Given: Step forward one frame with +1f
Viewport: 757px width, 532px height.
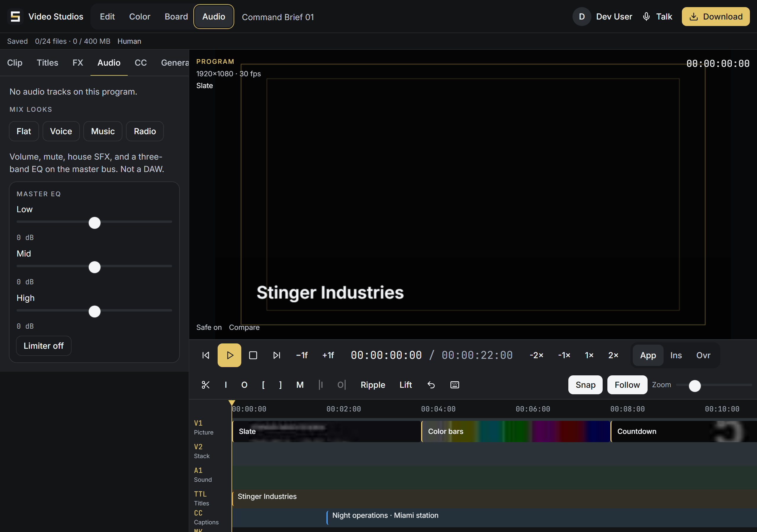Looking at the screenshot, I should (328, 355).
